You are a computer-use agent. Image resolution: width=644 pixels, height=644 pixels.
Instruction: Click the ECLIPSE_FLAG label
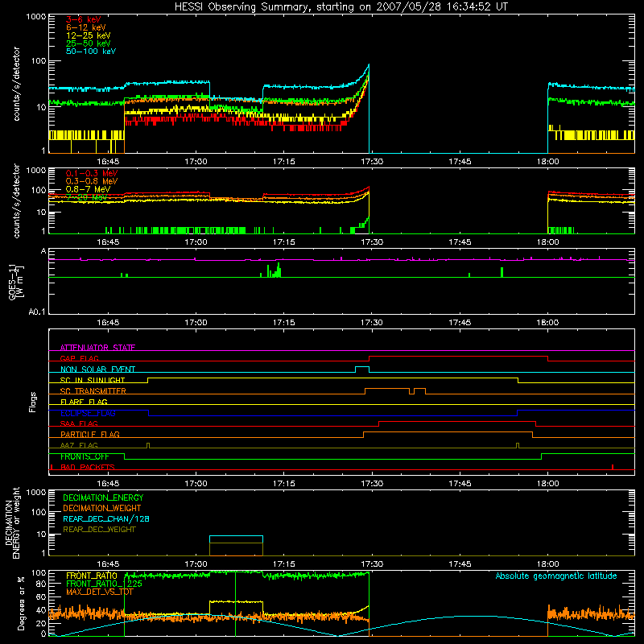tap(88, 413)
